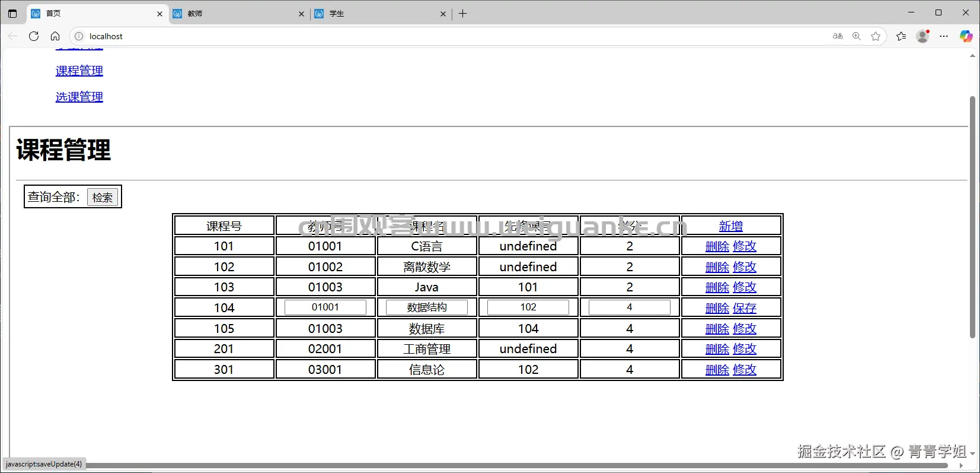The width and height of the screenshot is (980, 473).
Task: Click credits input 4 in row 104
Action: pos(630,307)
